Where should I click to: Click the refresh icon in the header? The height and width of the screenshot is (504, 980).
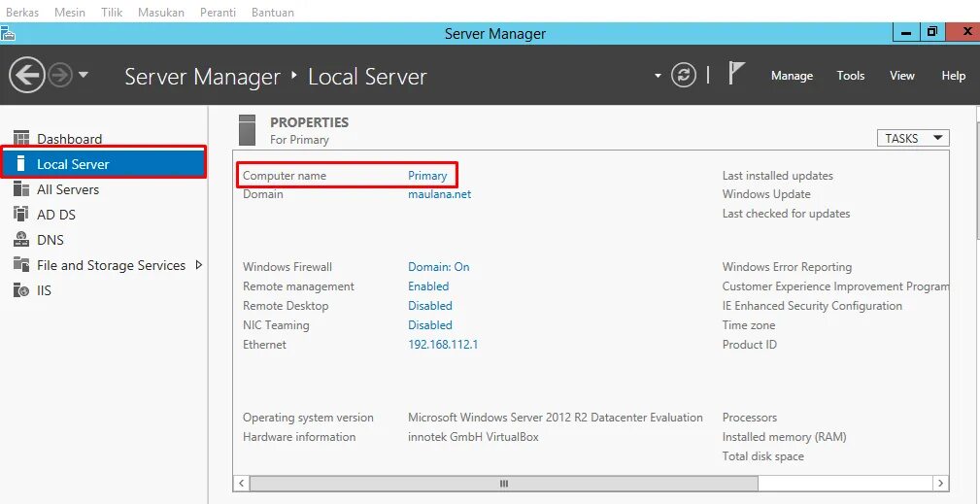(x=684, y=75)
